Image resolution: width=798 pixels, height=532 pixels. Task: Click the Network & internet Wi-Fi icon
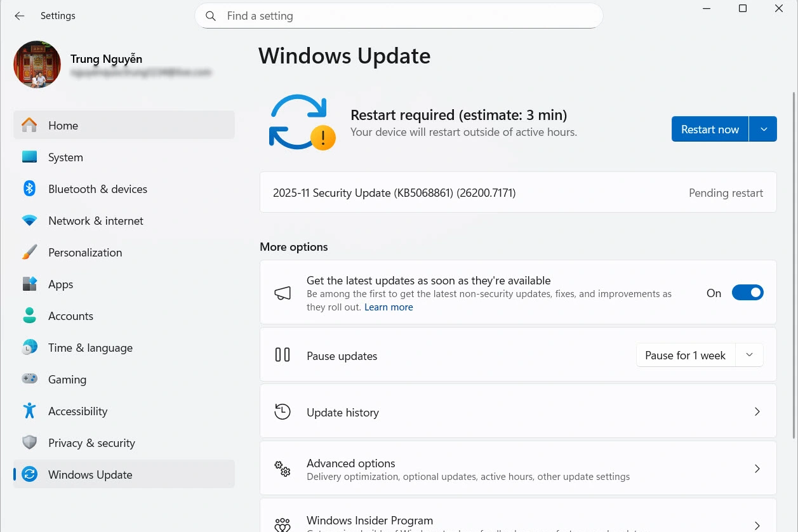coord(29,221)
